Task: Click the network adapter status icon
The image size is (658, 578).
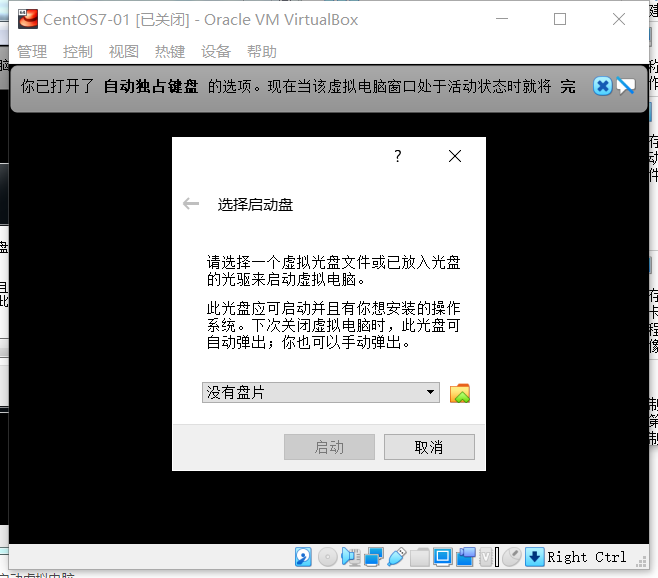Action: click(x=374, y=557)
